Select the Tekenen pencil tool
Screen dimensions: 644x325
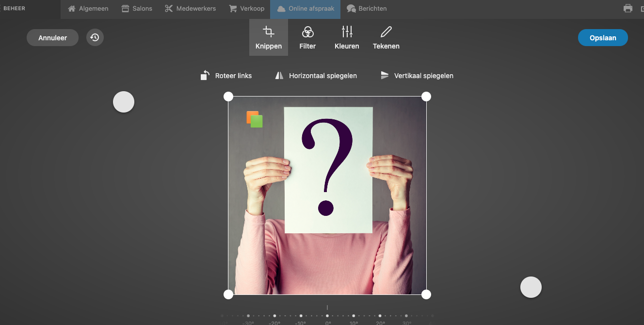(x=386, y=37)
